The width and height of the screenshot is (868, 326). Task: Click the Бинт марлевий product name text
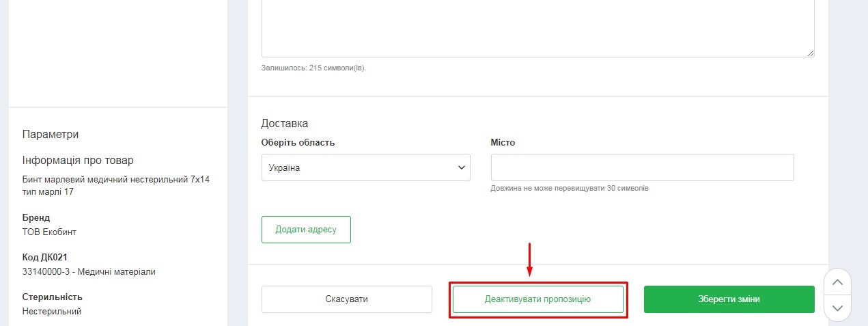tap(115, 185)
